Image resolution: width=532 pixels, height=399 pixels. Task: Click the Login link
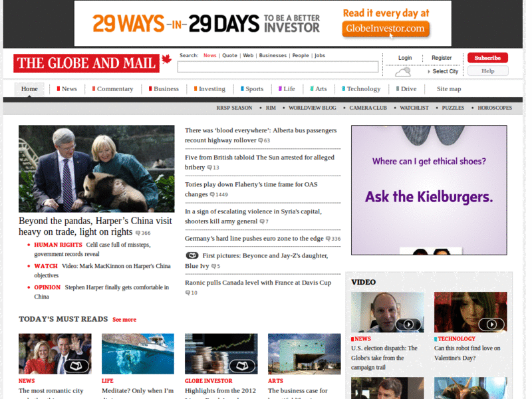click(x=405, y=58)
